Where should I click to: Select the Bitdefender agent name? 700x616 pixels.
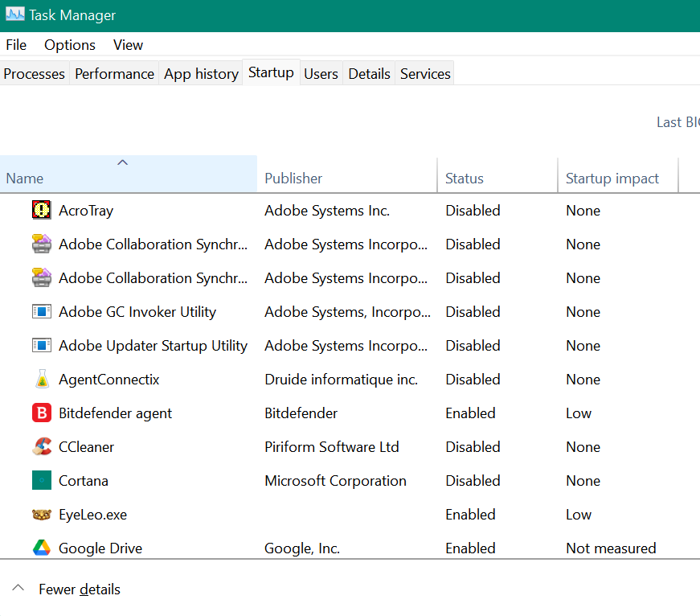115,413
